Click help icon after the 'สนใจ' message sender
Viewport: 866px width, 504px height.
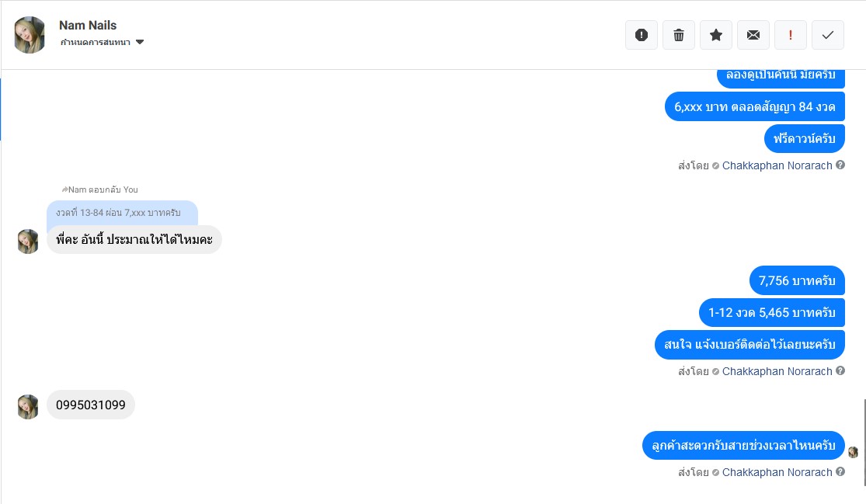pyautogui.click(x=840, y=370)
